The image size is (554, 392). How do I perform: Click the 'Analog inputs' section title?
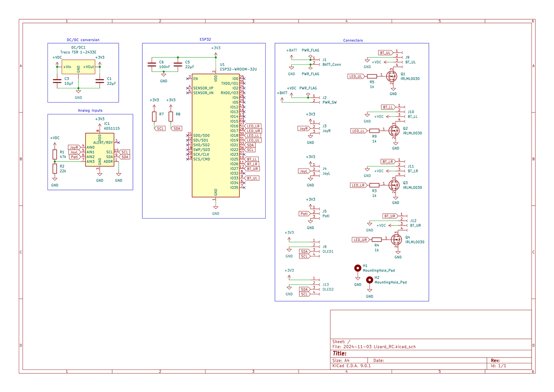(90, 110)
